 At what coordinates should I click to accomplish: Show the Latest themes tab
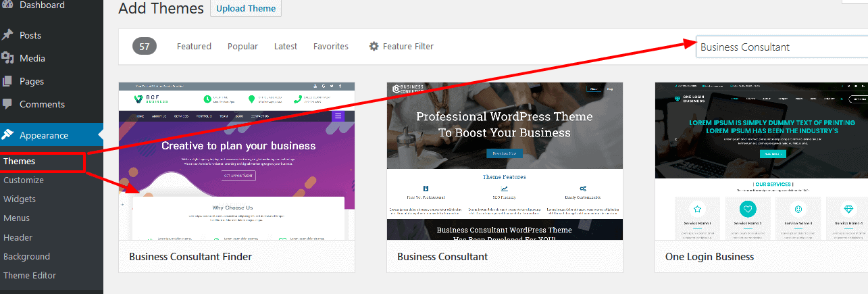(x=286, y=47)
